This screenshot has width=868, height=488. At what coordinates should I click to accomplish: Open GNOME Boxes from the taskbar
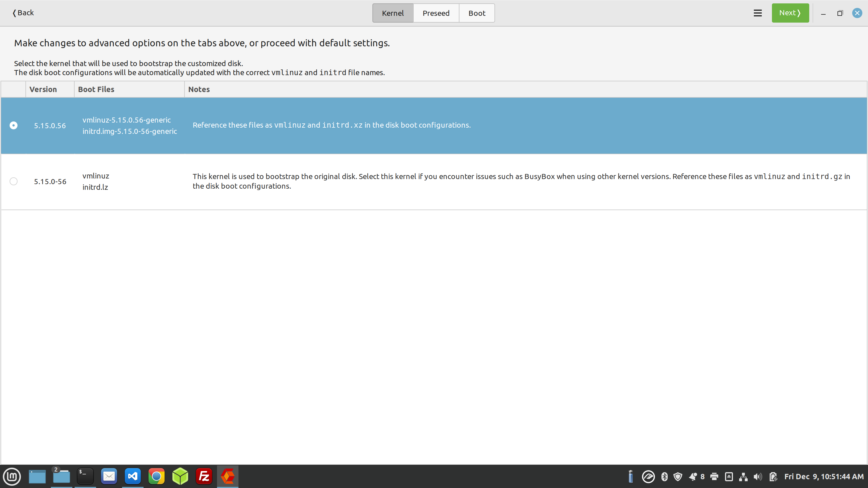[x=180, y=476]
